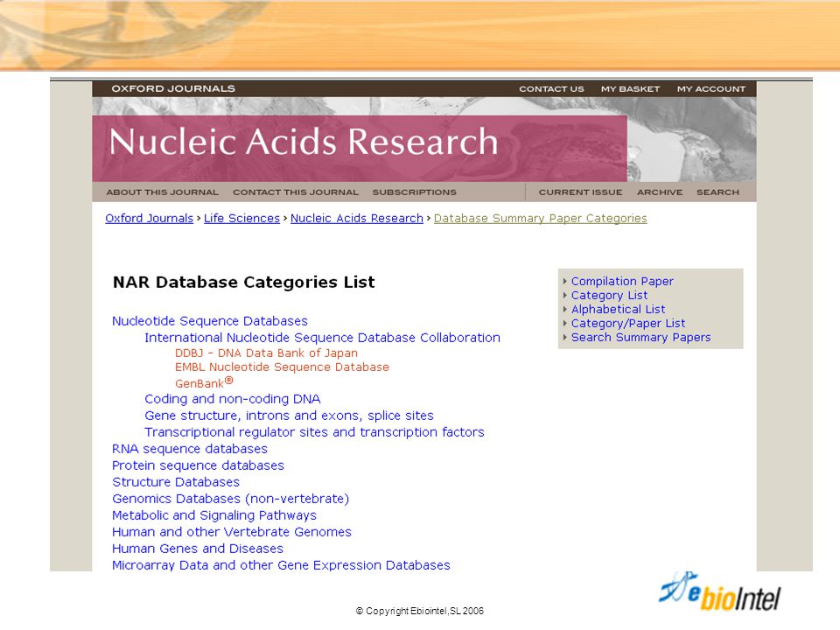Go to Subscriptions
This screenshot has height=630, width=840.
click(x=414, y=192)
